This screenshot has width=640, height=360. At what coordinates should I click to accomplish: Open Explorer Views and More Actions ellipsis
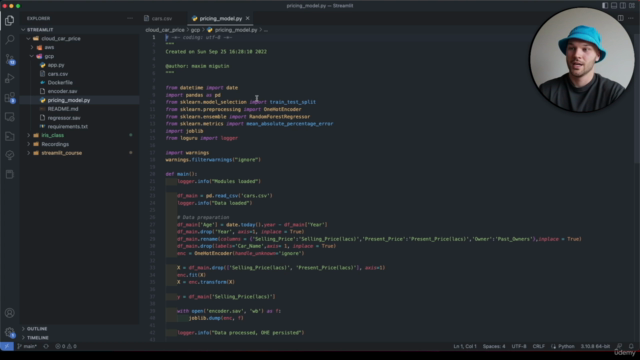[130, 18]
